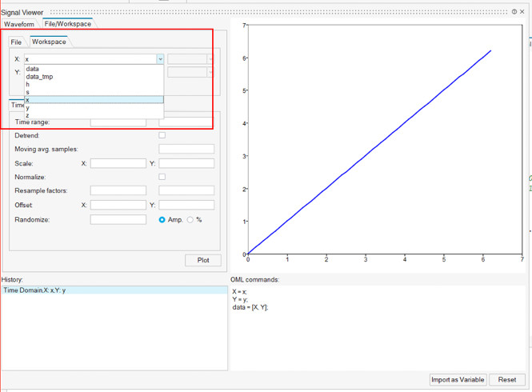Screen dimensions: 532x392
Task: Collapse the X variable dropdown arrow
Action: point(160,59)
